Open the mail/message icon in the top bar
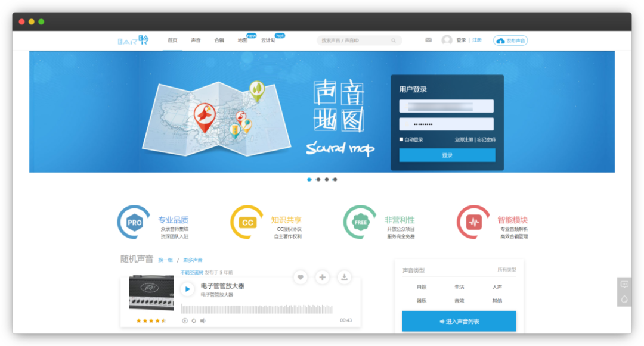Screen dimensions: 644x346 pyautogui.click(x=428, y=40)
